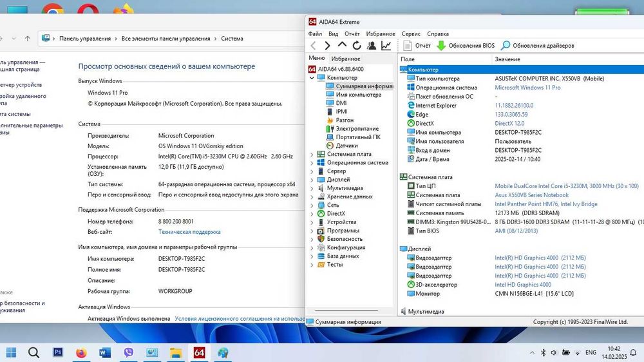Expand the Мультимедиа tree node
This screenshot has width=644, height=362.
[x=312, y=188]
